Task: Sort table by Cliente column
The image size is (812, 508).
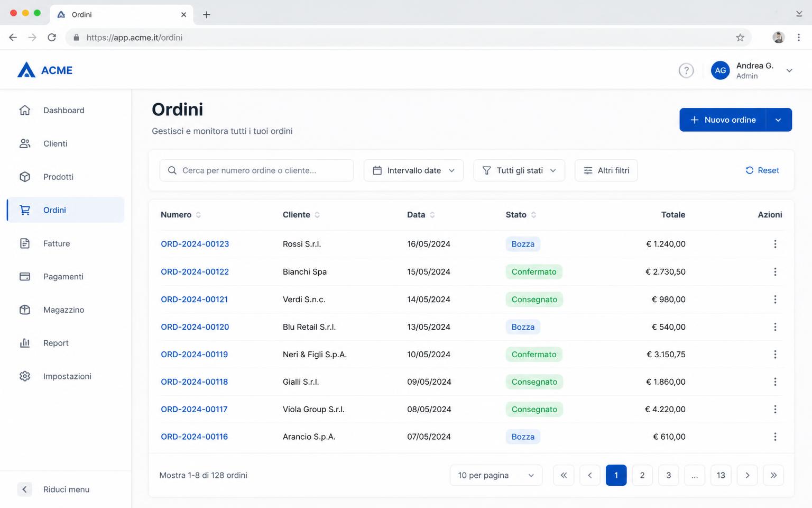Action: pyautogui.click(x=317, y=215)
